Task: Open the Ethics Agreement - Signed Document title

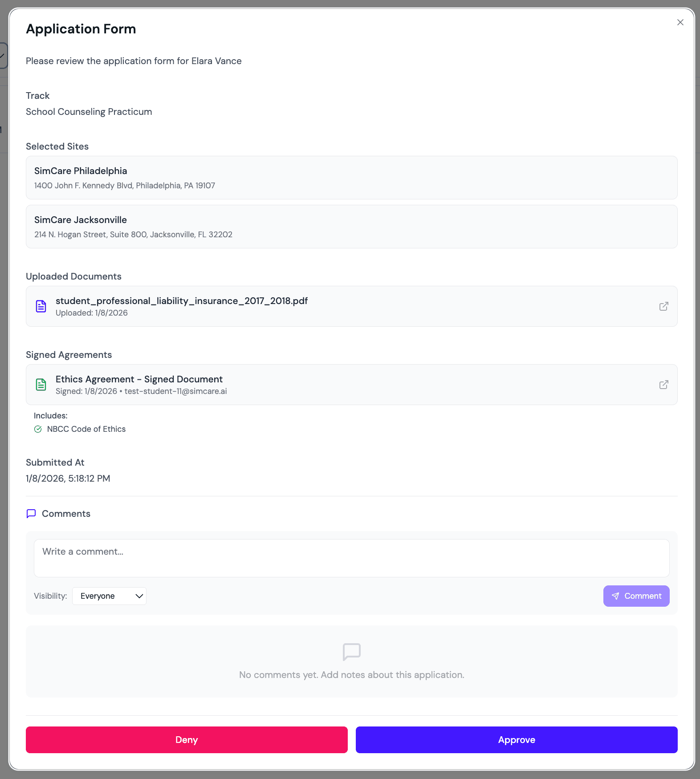Action: tap(139, 379)
